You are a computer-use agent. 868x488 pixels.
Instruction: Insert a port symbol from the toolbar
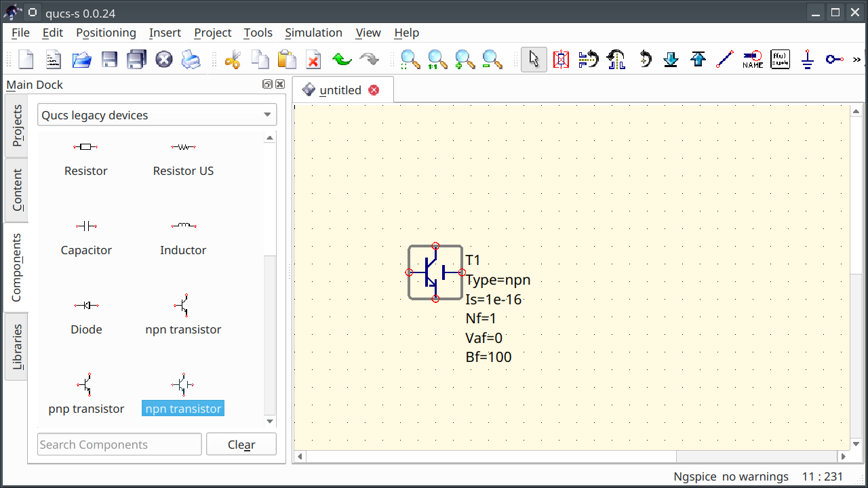[833, 60]
